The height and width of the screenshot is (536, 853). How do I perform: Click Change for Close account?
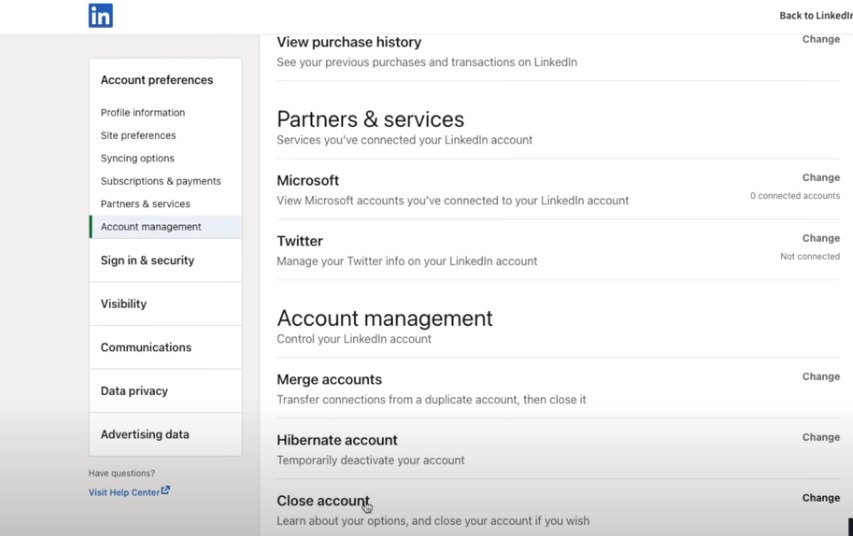pos(820,498)
